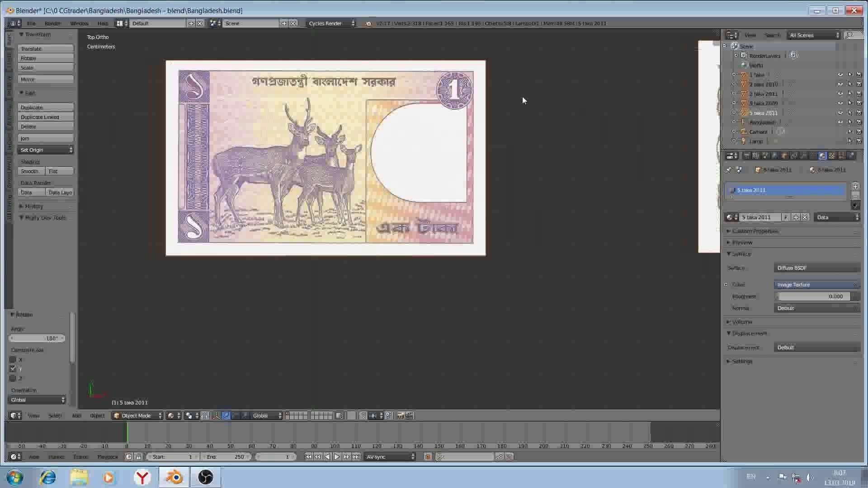The image size is (868, 488).
Task: Open the World properties tab icon
Action: click(x=775, y=156)
